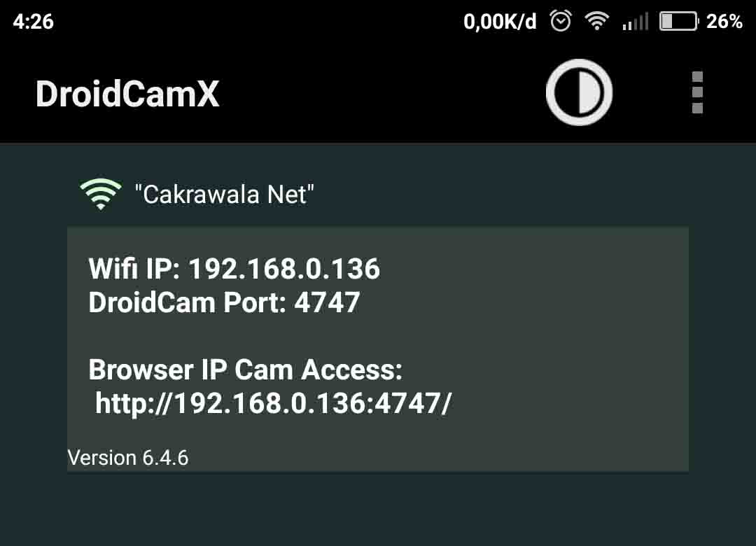
Task: Tap the Version 6.4.6 text
Action: pyautogui.click(x=128, y=458)
